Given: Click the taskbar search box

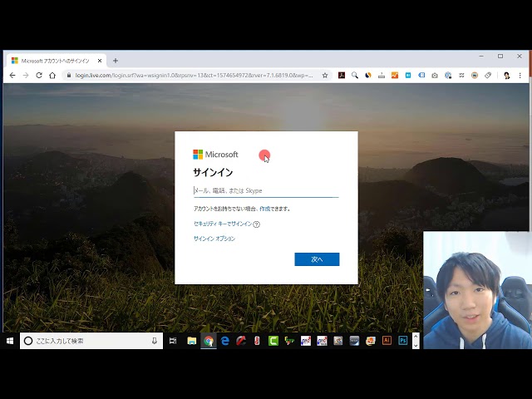Looking at the screenshot, I should click(x=91, y=341).
